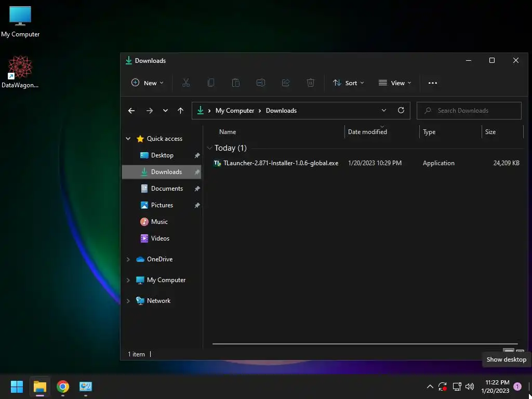The height and width of the screenshot is (399, 532).
Task: Refresh the Downloads folder
Action: 401,111
